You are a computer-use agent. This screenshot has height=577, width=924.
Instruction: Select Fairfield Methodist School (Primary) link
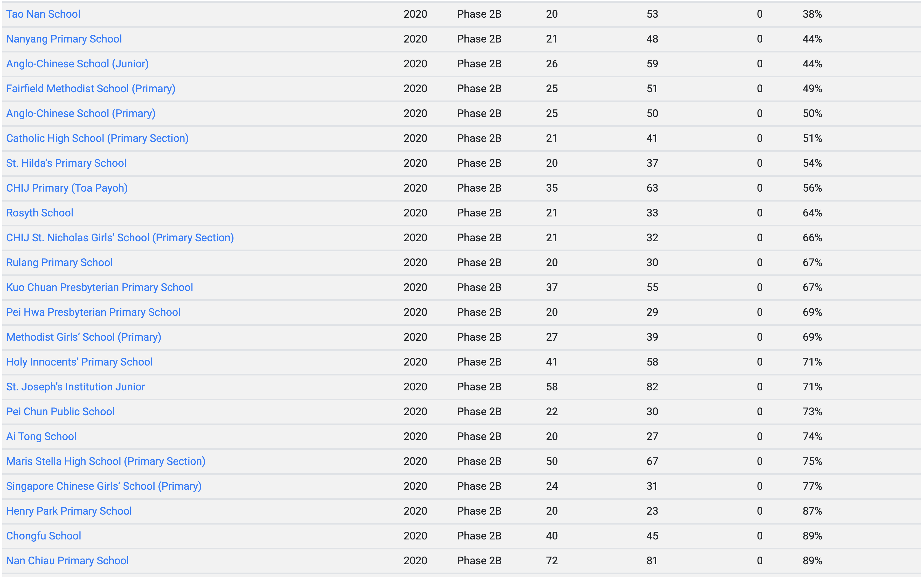91,89
